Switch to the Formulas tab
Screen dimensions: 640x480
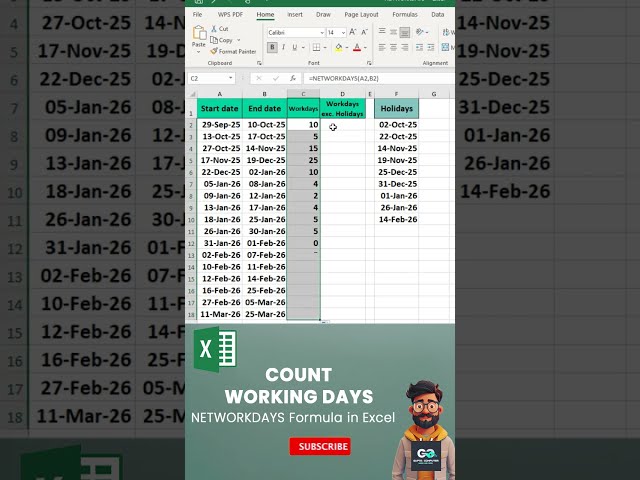[405, 14]
